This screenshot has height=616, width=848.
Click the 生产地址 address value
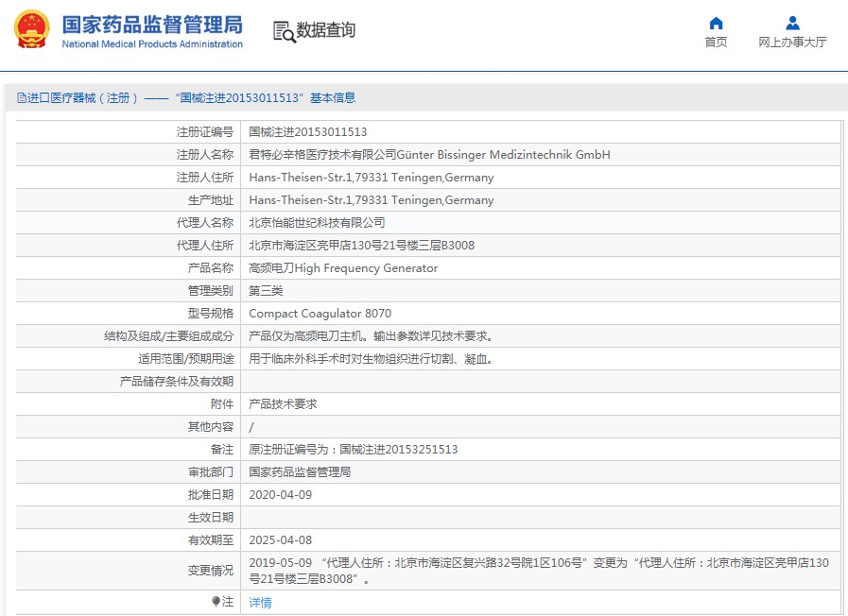(x=372, y=200)
